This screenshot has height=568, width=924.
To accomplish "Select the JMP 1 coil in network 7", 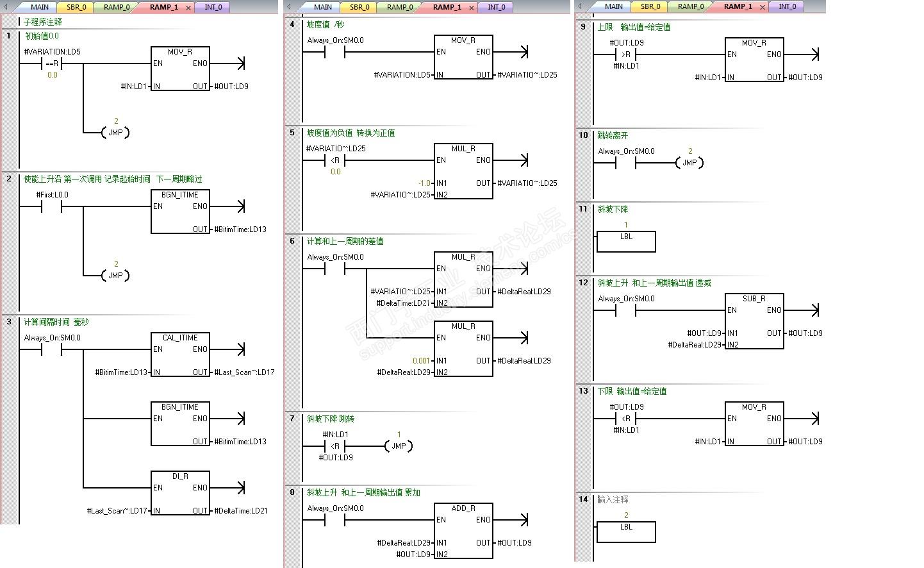I will (x=399, y=446).
